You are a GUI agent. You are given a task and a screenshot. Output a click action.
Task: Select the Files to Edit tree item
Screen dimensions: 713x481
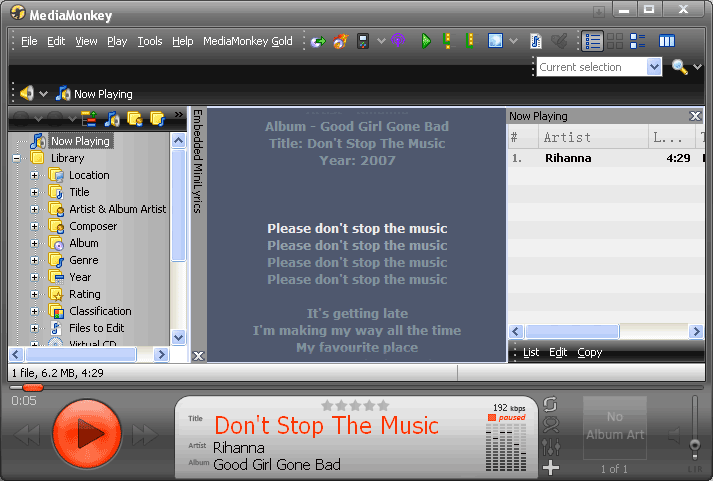(x=96, y=328)
